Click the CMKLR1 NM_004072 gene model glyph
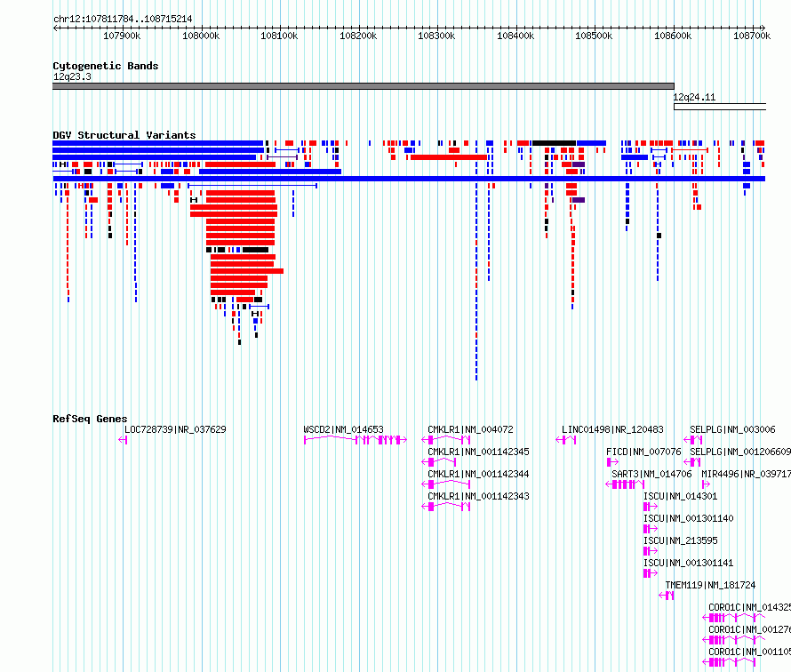Screen dimensions: 791x672 [x=446, y=440]
